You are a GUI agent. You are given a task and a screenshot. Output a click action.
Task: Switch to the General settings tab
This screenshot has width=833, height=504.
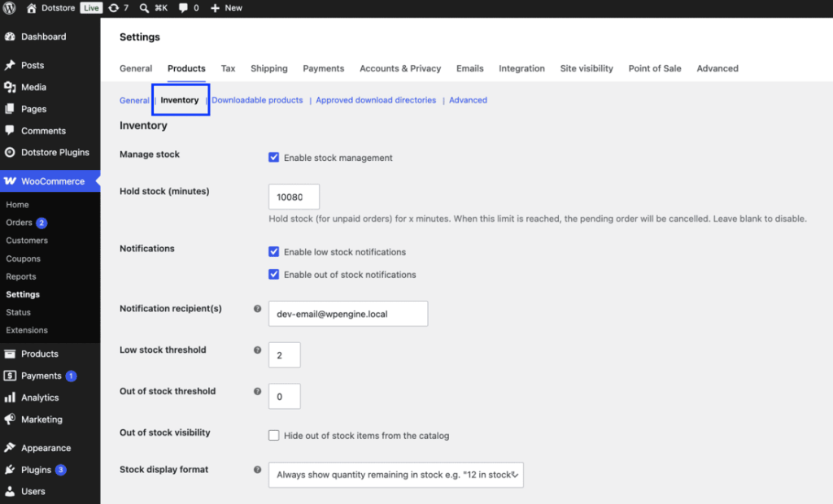136,68
